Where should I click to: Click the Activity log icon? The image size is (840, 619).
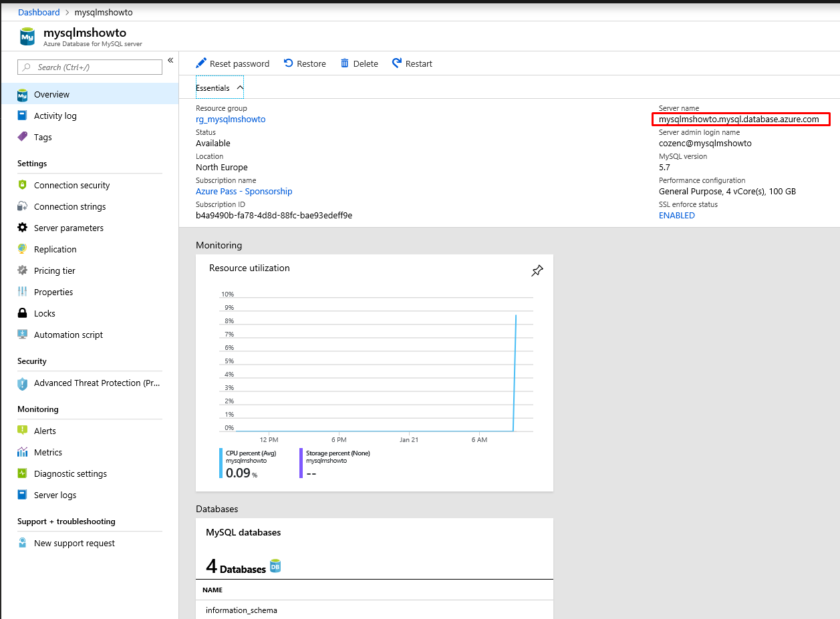[x=23, y=116]
